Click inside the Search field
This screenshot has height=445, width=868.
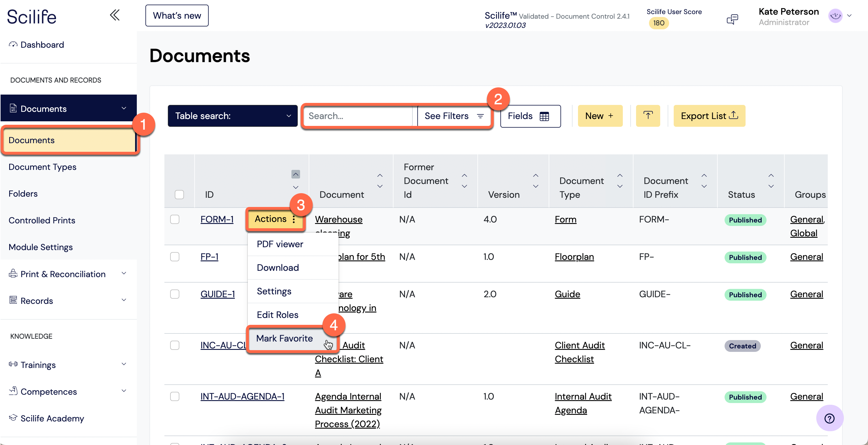pyautogui.click(x=357, y=116)
